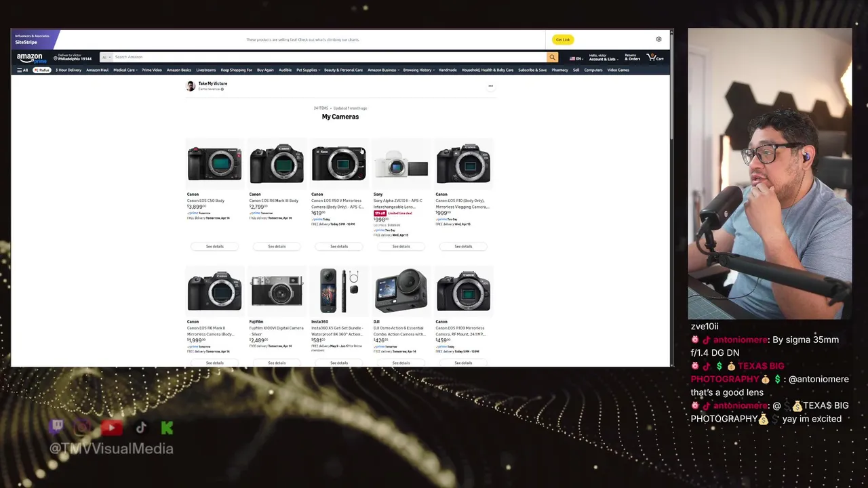See details for Sony Alpha ZV-E10 II

click(401, 246)
